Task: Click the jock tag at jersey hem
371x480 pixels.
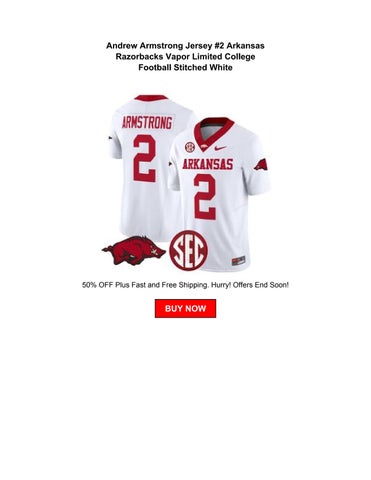Action: [x=238, y=260]
